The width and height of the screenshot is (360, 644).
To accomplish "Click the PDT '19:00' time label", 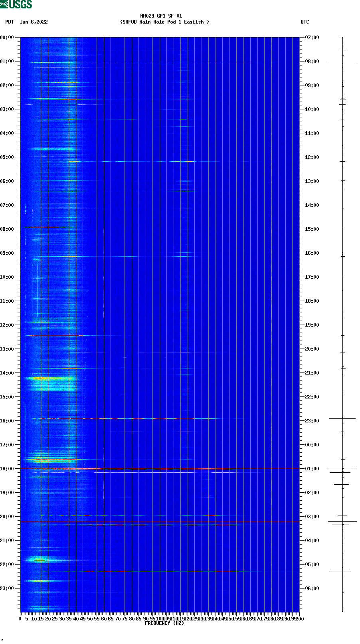I will click(x=7, y=493).
